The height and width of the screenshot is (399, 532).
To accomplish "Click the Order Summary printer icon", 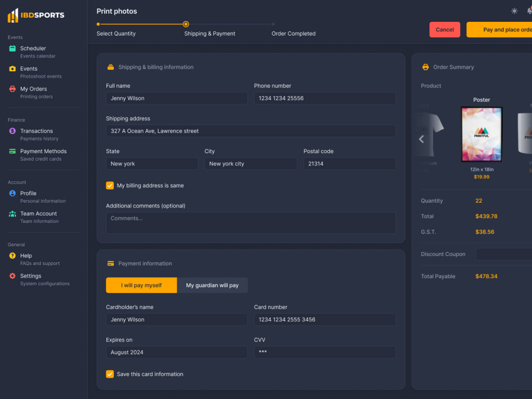I will point(426,67).
